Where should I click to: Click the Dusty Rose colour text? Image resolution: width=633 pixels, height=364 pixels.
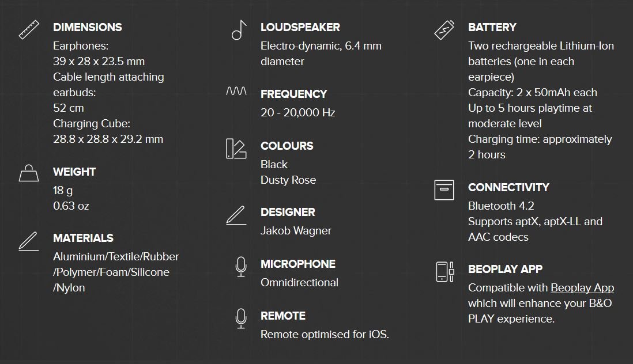click(x=288, y=180)
